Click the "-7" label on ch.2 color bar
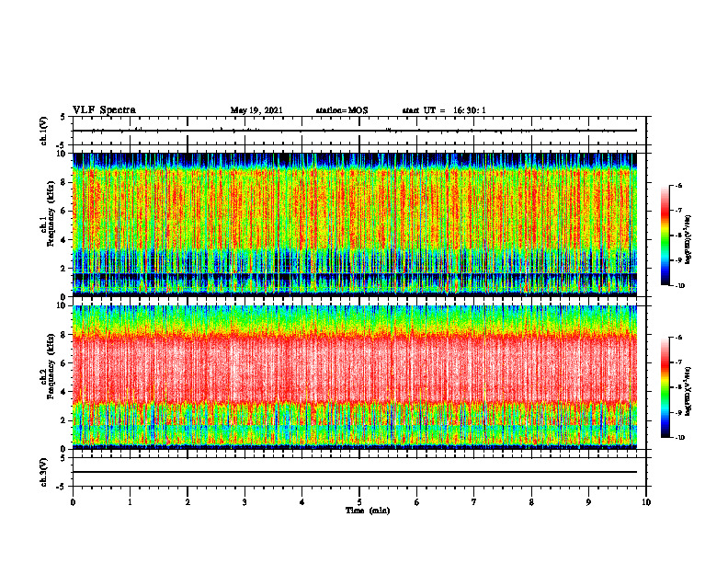This screenshot has width=728, height=563. coord(678,362)
